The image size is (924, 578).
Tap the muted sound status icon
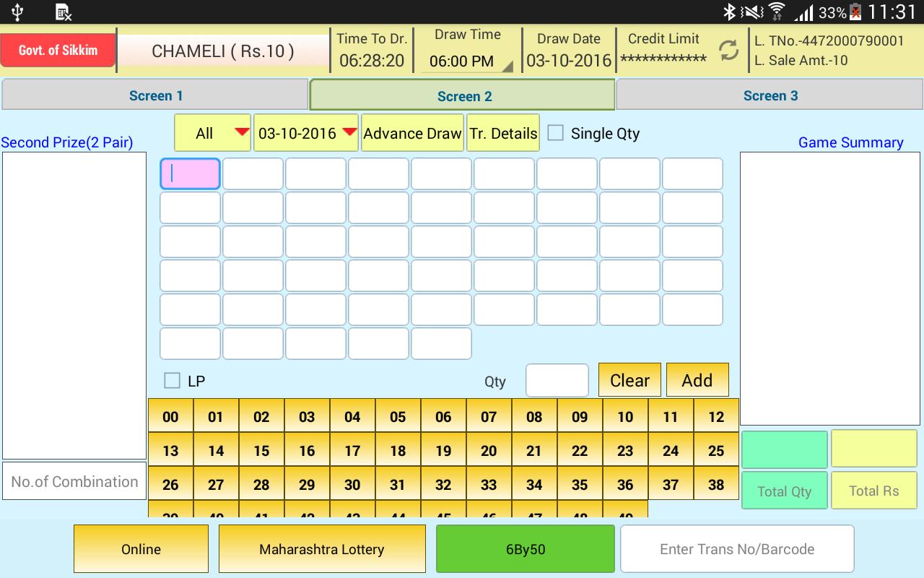click(x=752, y=12)
